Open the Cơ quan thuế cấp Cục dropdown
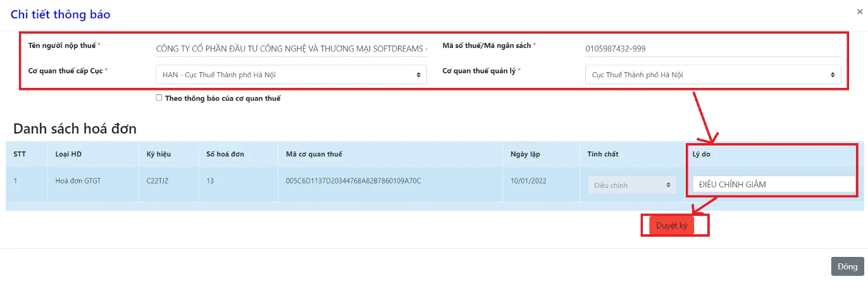The image size is (868, 281). tap(291, 75)
